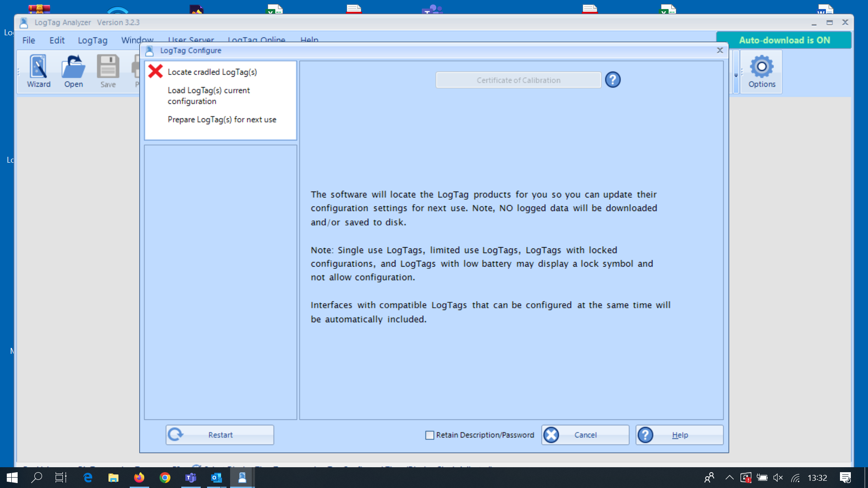Click the Certificate of Calibration button
868x488 pixels.
tap(518, 80)
